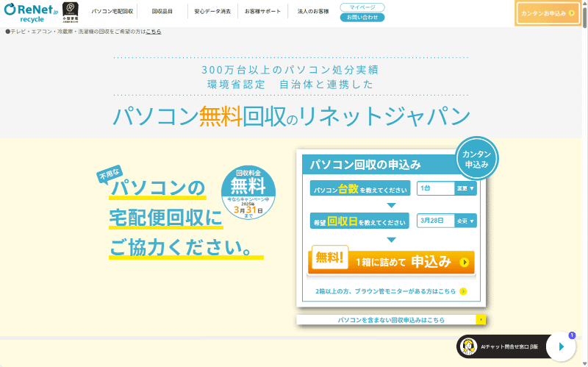Viewport: 588px width, 367px height.
Task: Click the 希望回収日を教えてください label
Action: (359, 221)
